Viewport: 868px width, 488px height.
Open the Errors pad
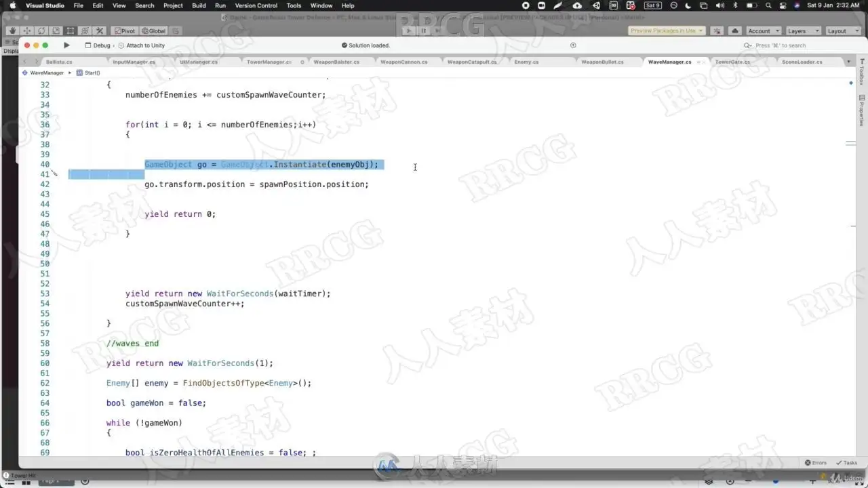816,463
